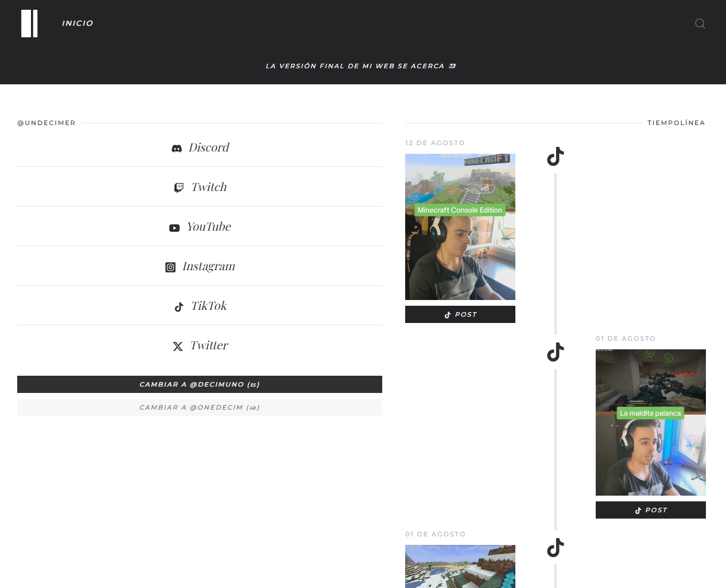Click TikTok timeline icon for 12 de agosto
Image resolution: width=726 pixels, height=588 pixels.
click(x=555, y=156)
